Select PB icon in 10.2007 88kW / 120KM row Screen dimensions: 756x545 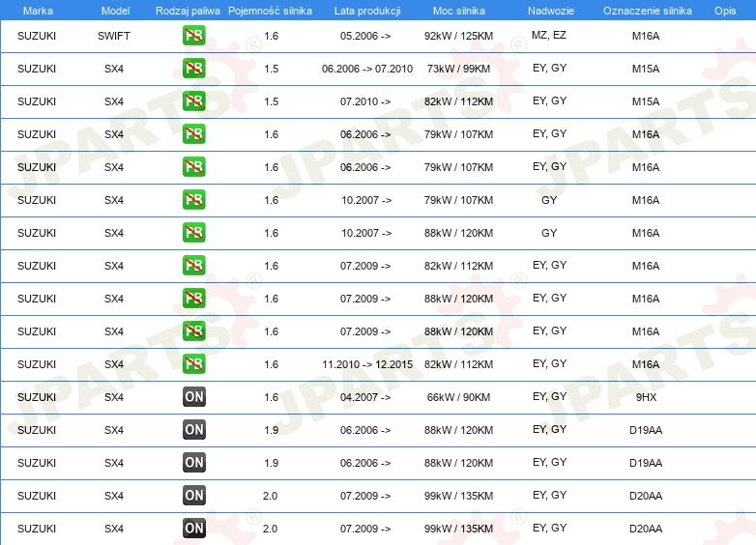click(193, 233)
